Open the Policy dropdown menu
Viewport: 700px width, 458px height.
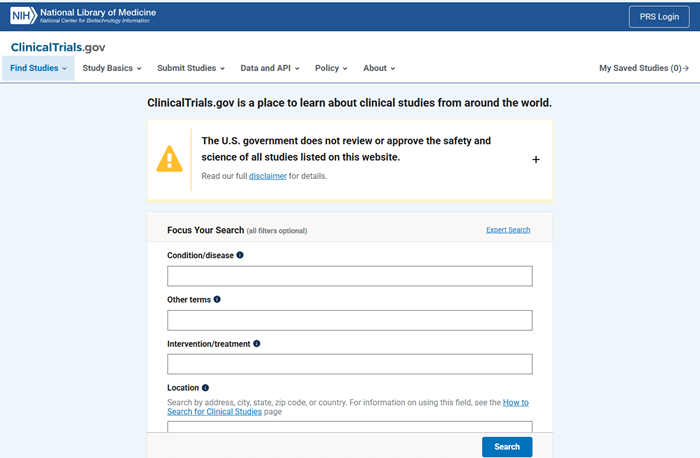tap(331, 68)
